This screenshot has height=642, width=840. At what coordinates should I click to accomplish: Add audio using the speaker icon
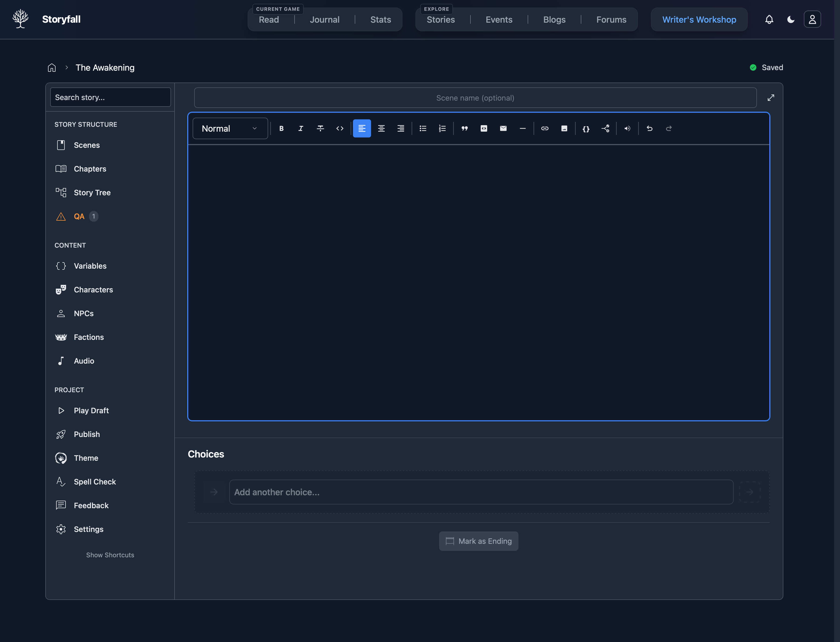click(627, 128)
